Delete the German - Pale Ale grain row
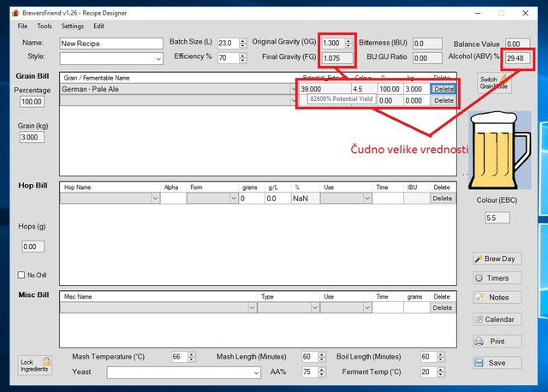This screenshot has height=392, width=548. [444, 89]
